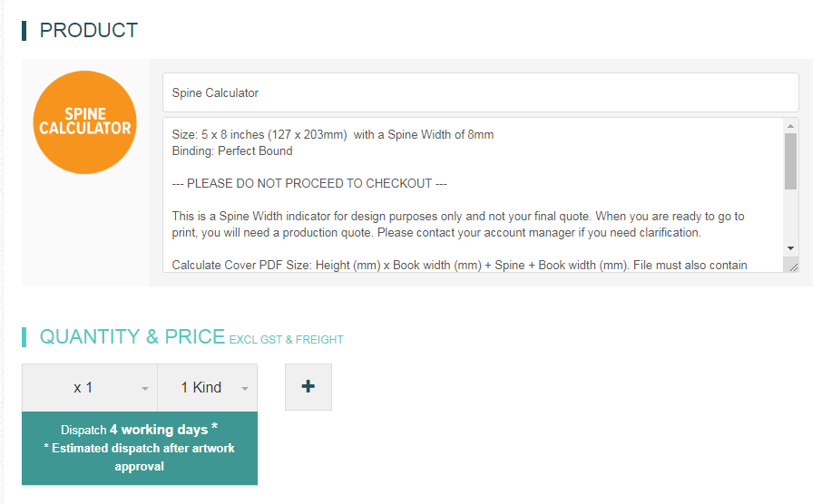Click the description textarea resize handle
Image resolution: width=822 pixels, height=504 pixels.
pos(793,267)
